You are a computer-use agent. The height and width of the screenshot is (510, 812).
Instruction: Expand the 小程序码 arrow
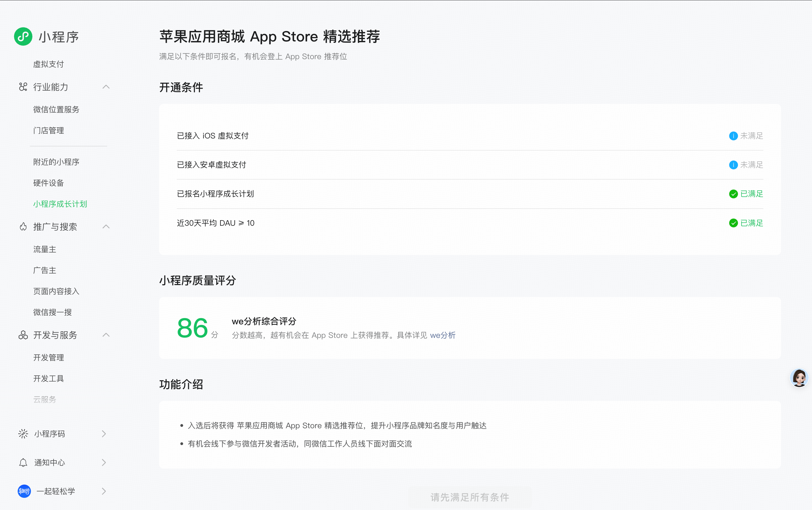[104, 434]
